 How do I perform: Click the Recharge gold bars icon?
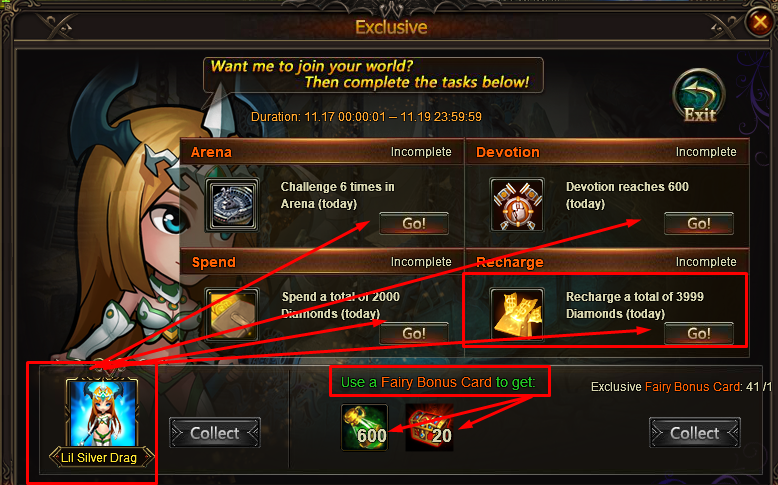[517, 315]
